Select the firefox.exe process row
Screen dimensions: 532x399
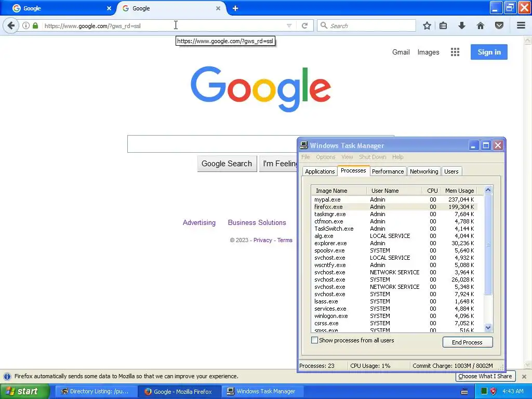click(x=394, y=207)
